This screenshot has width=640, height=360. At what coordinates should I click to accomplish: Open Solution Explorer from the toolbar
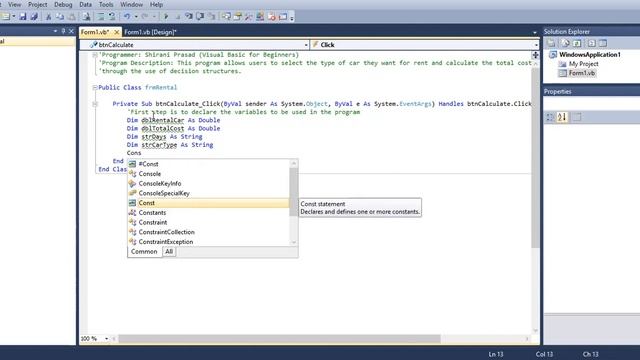227,17
